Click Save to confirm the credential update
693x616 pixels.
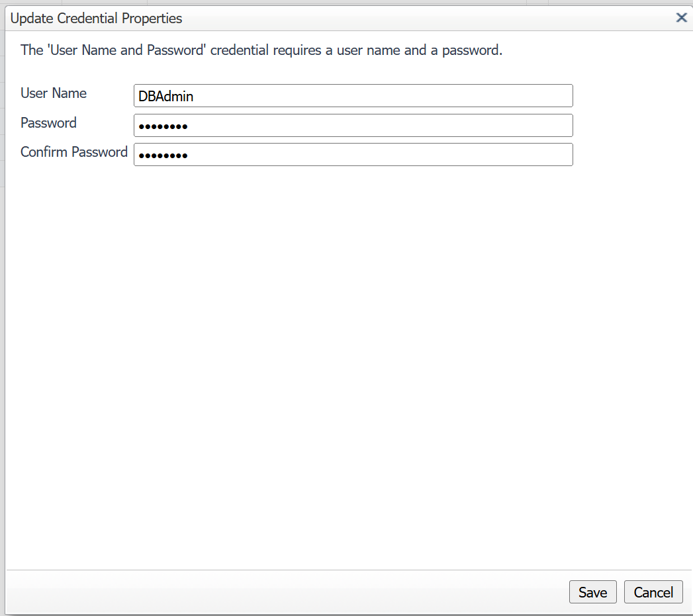[592, 592]
